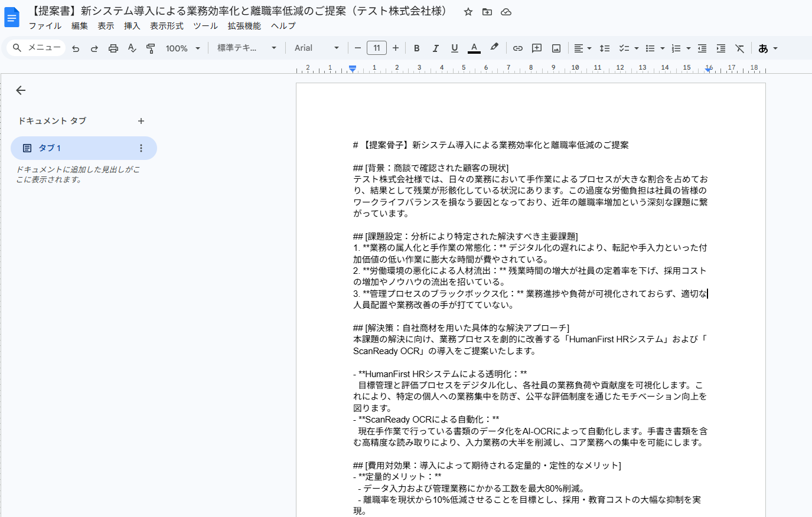
Task: Open line and paragraph spacing options
Action: tap(605, 48)
